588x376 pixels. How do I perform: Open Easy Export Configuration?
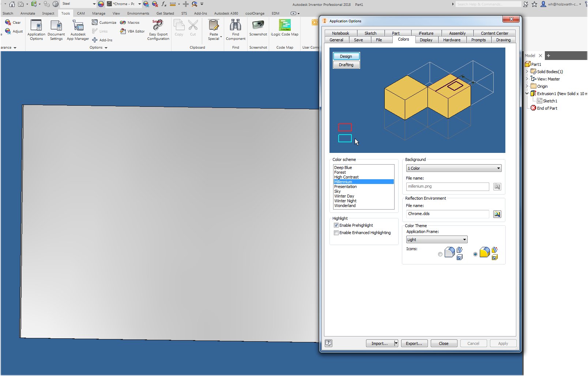tap(158, 30)
